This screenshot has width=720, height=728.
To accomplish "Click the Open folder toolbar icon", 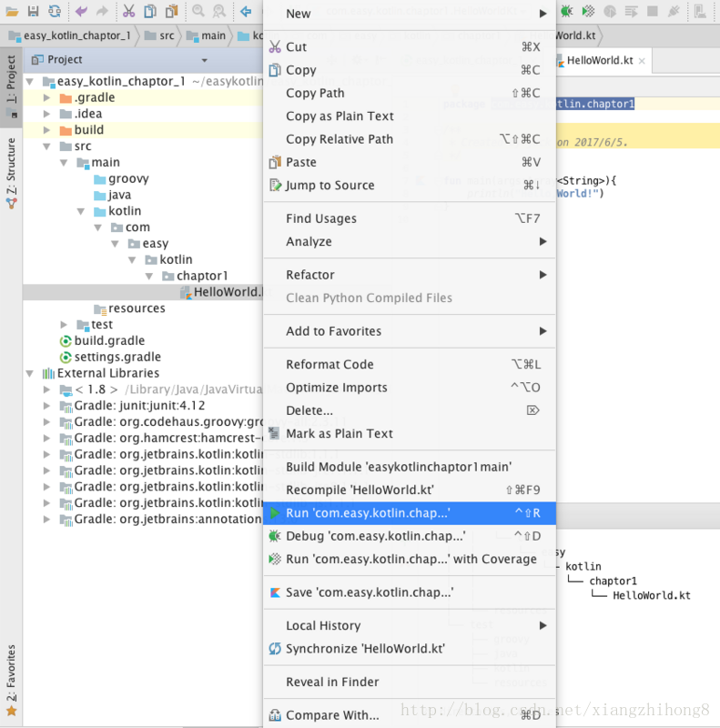I will (x=12, y=10).
